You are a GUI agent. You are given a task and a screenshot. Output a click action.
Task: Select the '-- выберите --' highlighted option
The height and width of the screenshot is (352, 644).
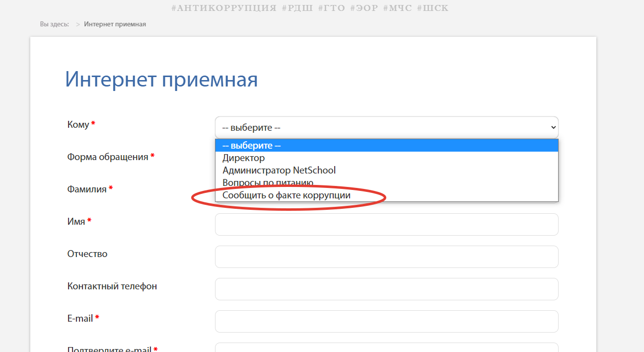click(x=386, y=146)
